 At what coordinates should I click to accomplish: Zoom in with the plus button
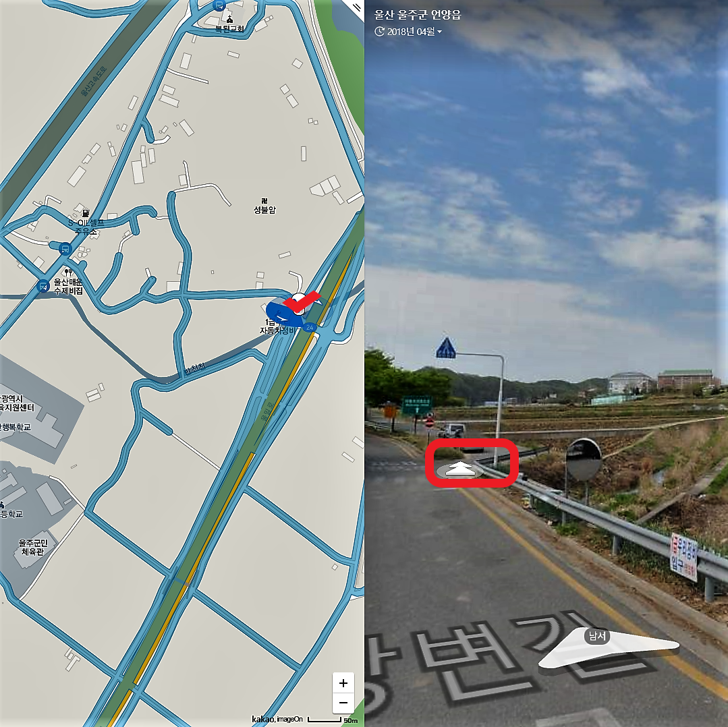click(x=343, y=683)
